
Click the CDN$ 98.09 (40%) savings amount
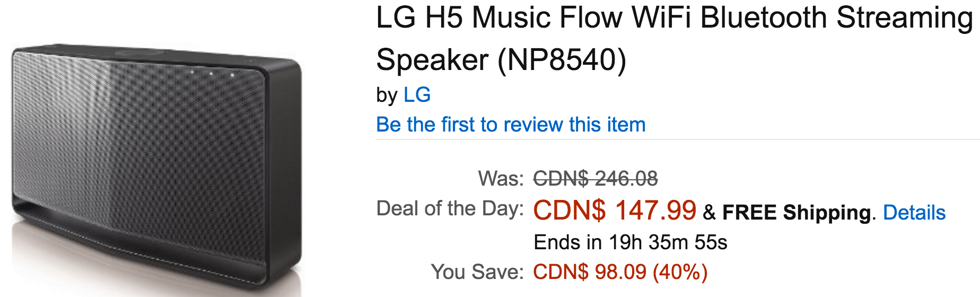click(x=620, y=272)
